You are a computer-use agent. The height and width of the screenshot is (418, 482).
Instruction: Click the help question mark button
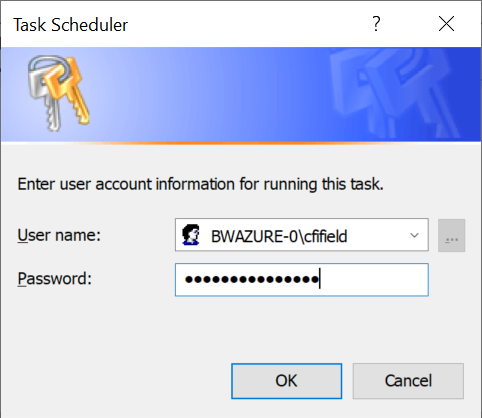click(x=376, y=24)
